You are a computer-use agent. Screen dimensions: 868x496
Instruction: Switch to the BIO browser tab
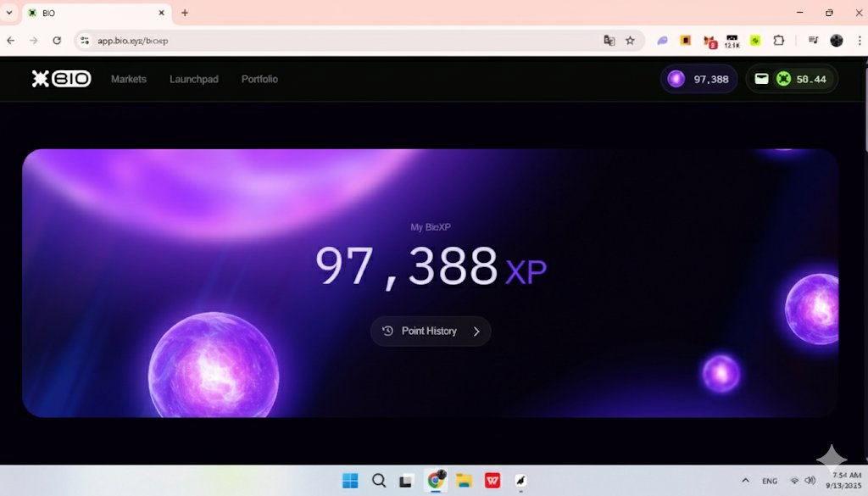pyautogui.click(x=97, y=13)
